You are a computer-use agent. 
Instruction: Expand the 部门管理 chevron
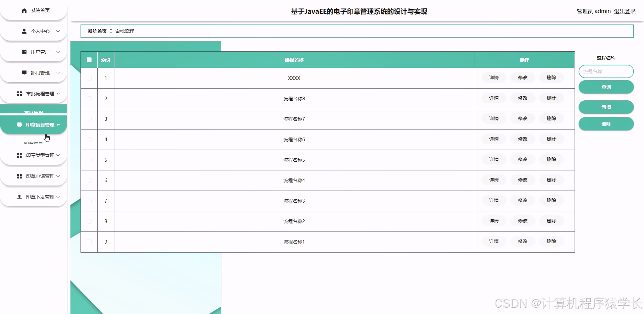coord(58,73)
